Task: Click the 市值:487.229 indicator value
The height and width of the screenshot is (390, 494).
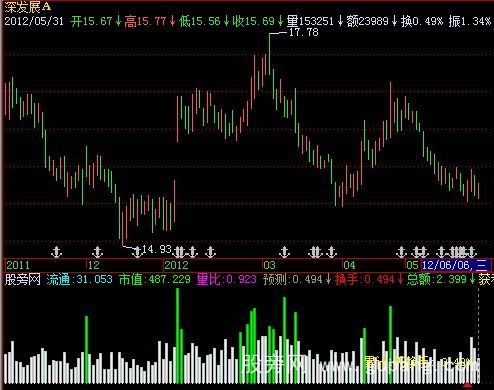Action: pos(155,279)
